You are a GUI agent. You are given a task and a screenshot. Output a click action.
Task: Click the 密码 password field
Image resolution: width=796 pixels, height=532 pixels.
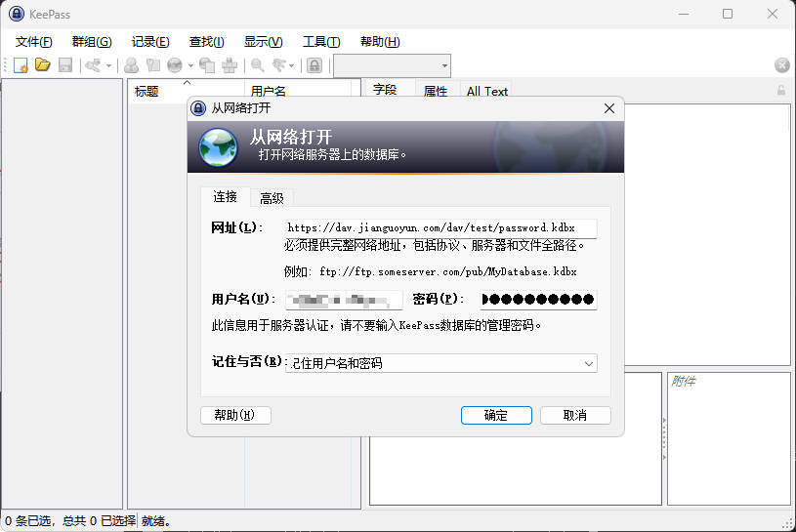538,300
